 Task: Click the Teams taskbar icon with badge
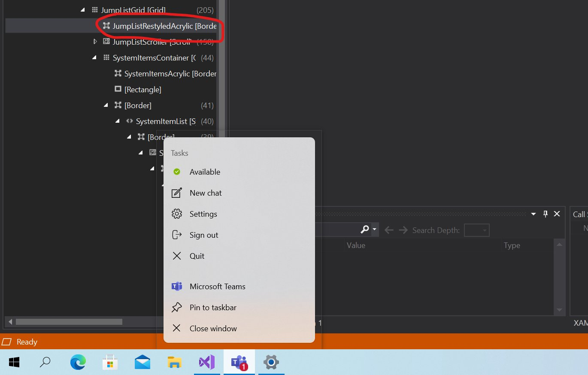pos(239,363)
